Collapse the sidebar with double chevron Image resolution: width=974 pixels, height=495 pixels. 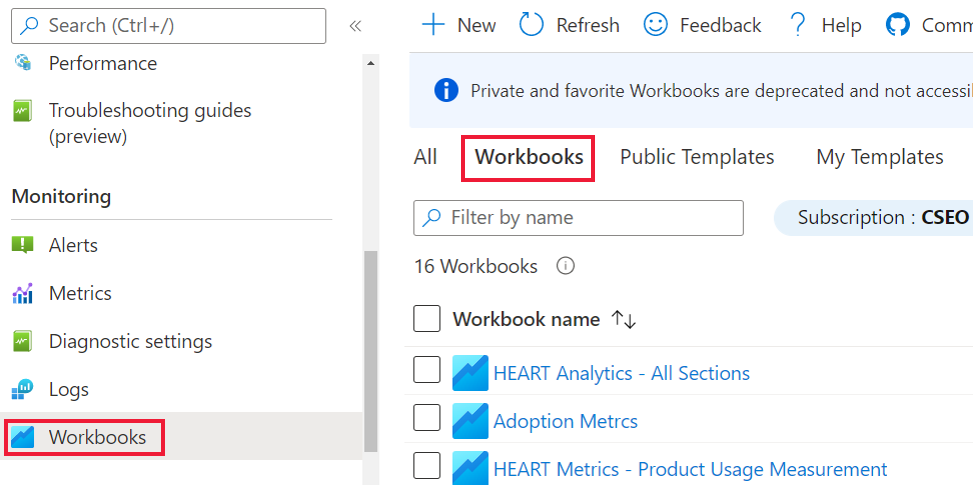(x=355, y=26)
